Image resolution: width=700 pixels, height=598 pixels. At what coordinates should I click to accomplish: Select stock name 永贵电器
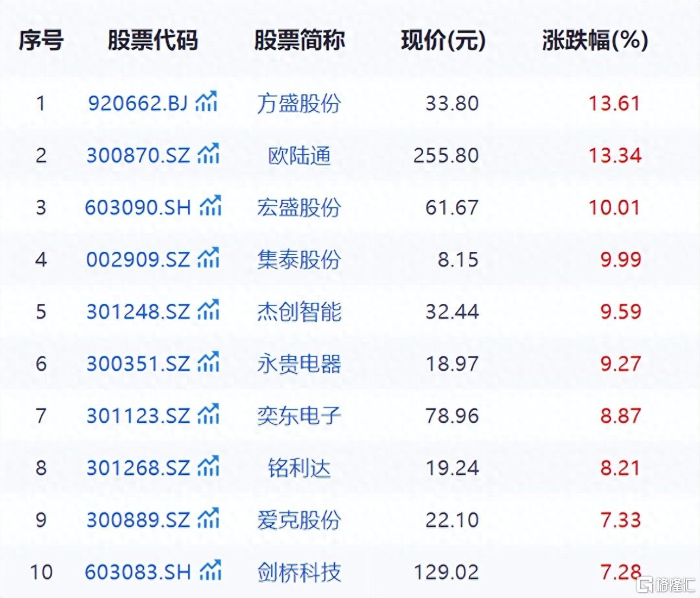click(x=299, y=364)
